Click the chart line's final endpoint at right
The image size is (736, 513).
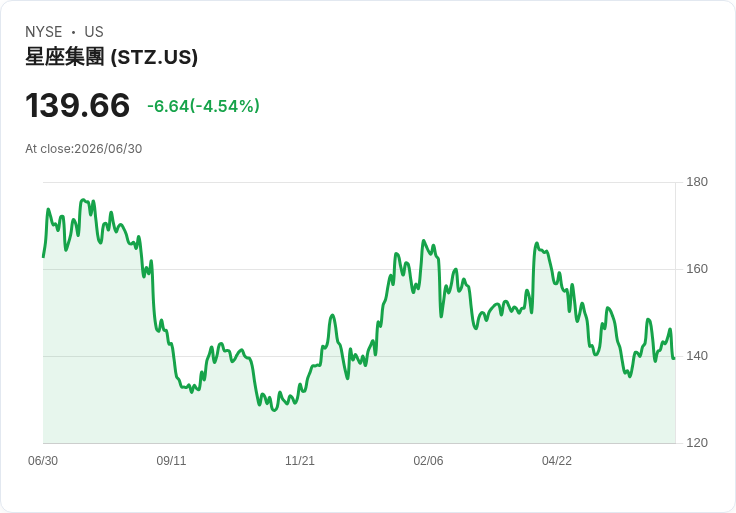click(x=675, y=358)
